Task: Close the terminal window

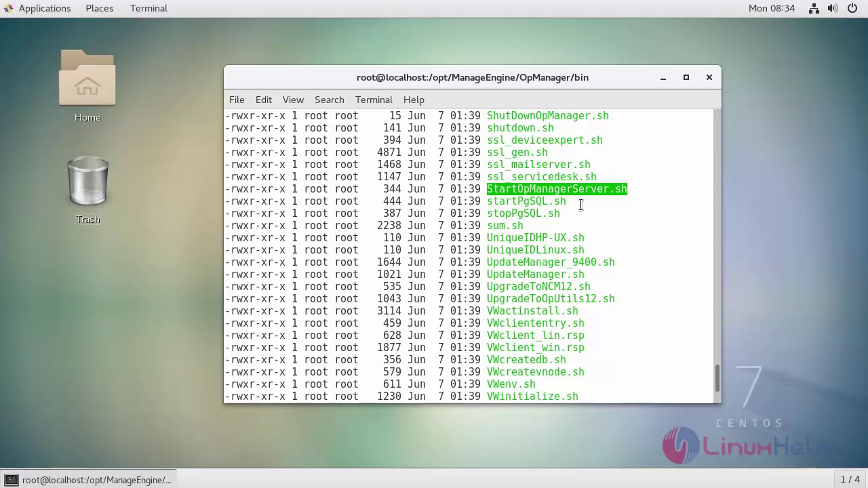Action: pyautogui.click(x=709, y=77)
